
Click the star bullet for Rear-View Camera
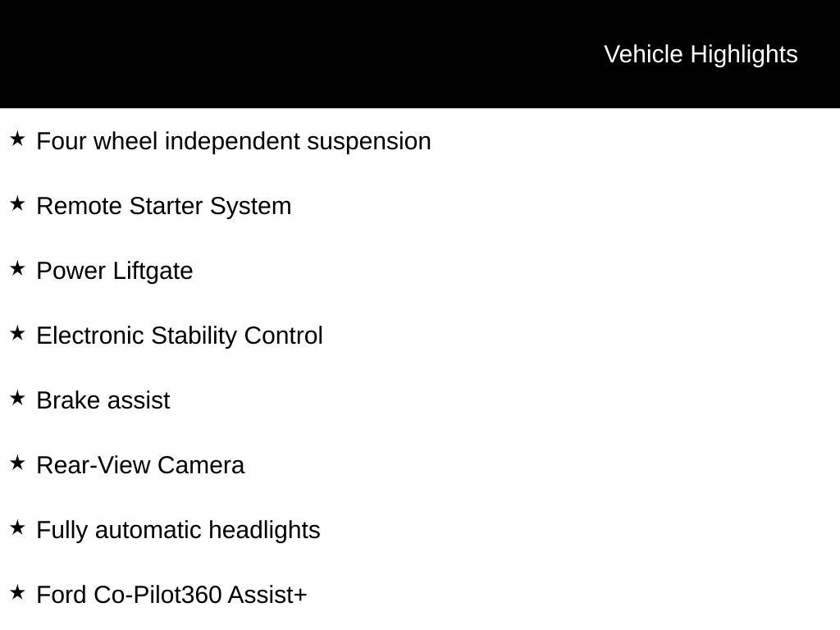[17, 463]
